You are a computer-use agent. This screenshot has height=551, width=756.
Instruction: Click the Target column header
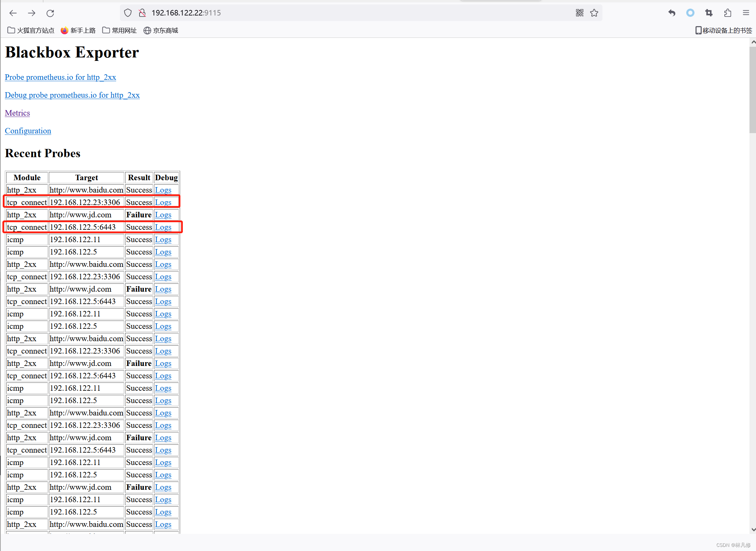[87, 178]
